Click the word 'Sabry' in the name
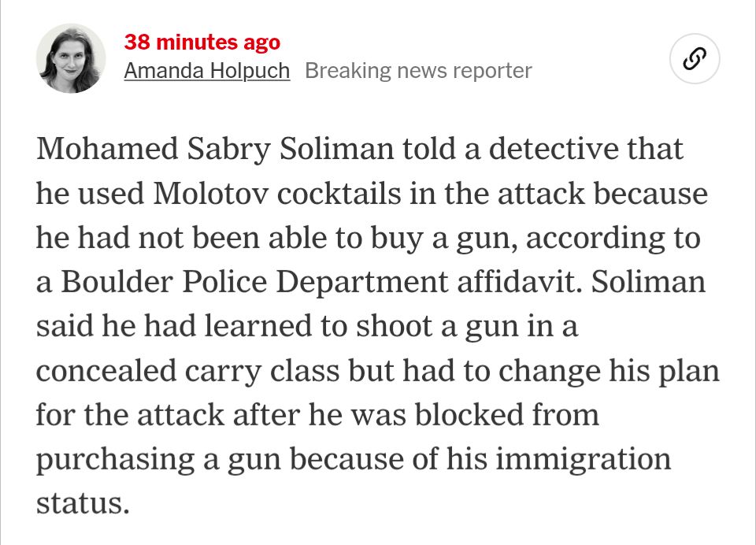Viewport: 756px width, 545px height. click(228, 149)
